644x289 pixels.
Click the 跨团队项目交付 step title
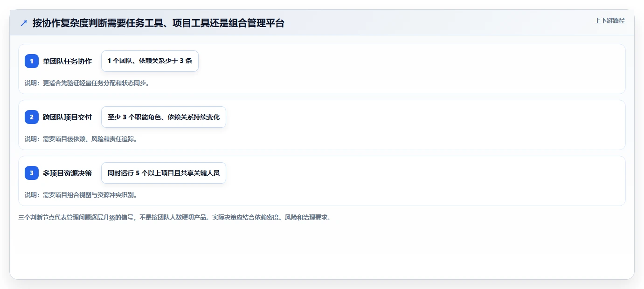[67, 117]
